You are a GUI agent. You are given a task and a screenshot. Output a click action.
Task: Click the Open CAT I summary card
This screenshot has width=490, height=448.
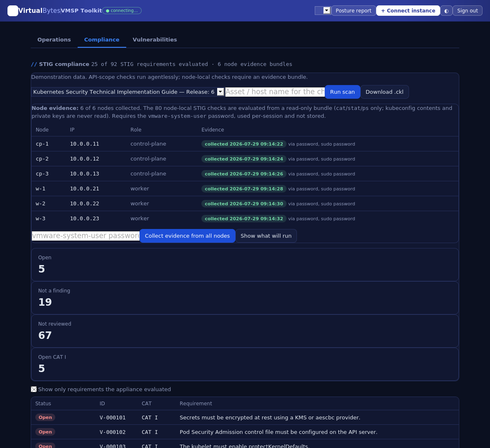tap(245, 364)
